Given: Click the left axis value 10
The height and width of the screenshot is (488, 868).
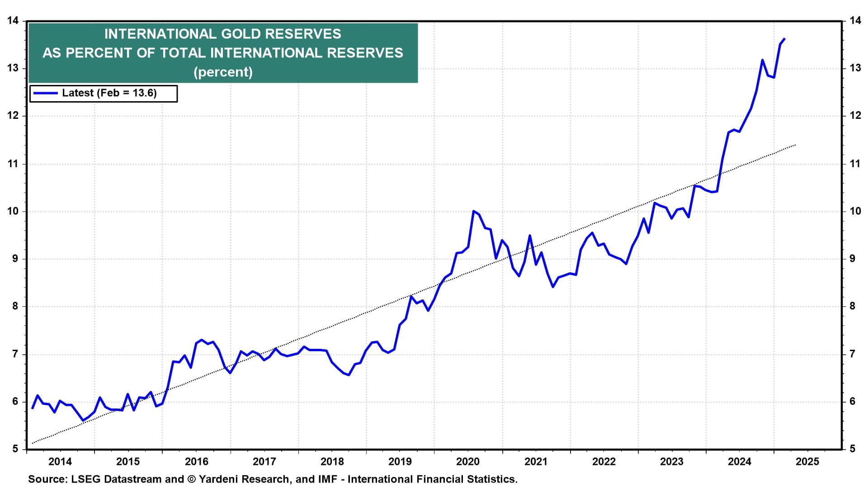Looking at the screenshot, I should point(13,211).
